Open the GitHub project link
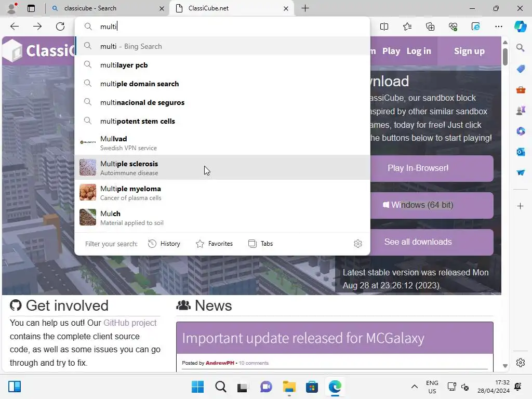Screen dimensions: 532x399 130,323
